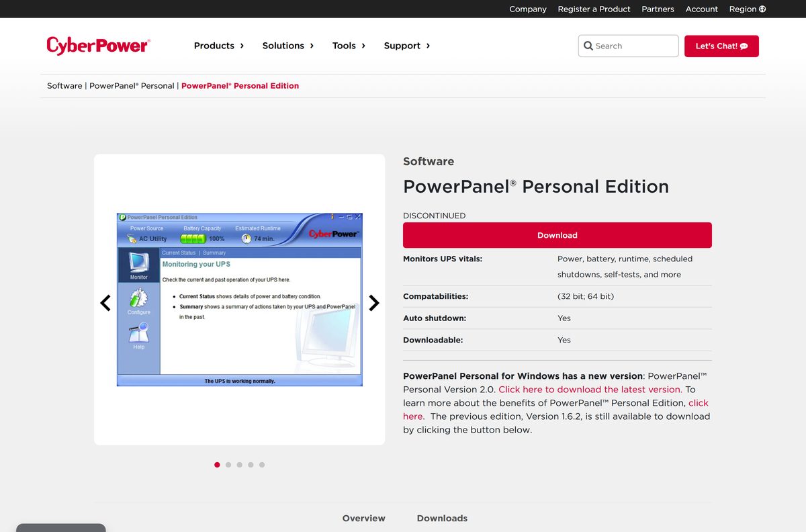Open Register a Product
The image size is (806, 532).
[594, 9]
